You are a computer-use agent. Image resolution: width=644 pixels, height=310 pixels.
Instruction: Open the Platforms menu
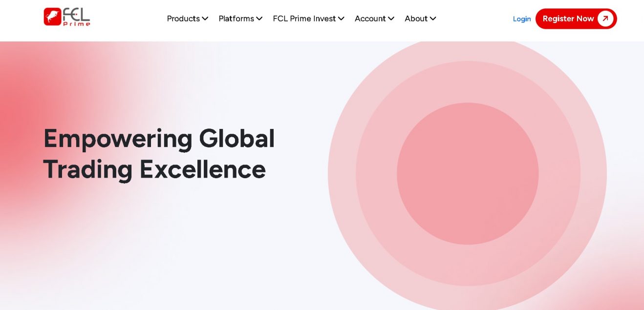pyautogui.click(x=236, y=19)
